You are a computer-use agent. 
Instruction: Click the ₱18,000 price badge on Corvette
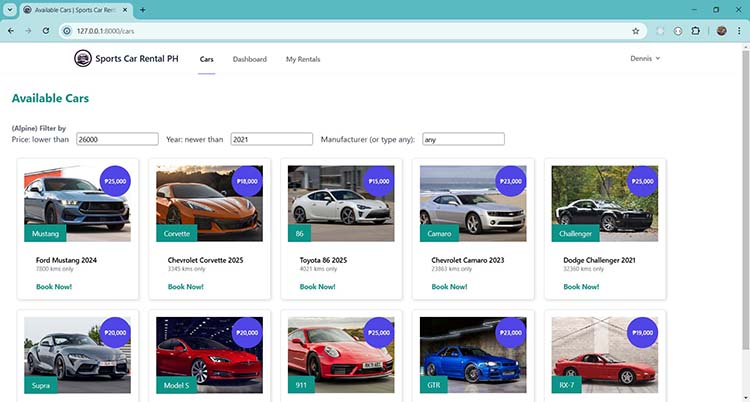pyautogui.click(x=247, y=181)
